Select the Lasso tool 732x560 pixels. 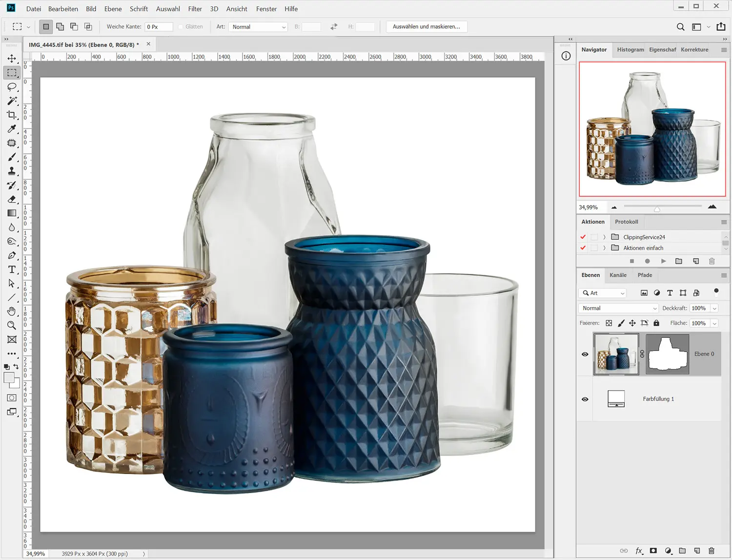click(12, 87)
